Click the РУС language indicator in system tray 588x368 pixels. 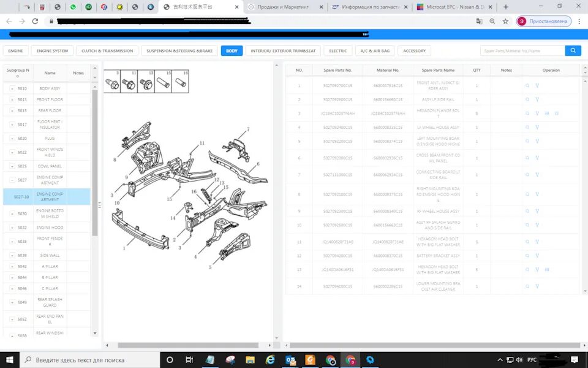coord(532,360)
